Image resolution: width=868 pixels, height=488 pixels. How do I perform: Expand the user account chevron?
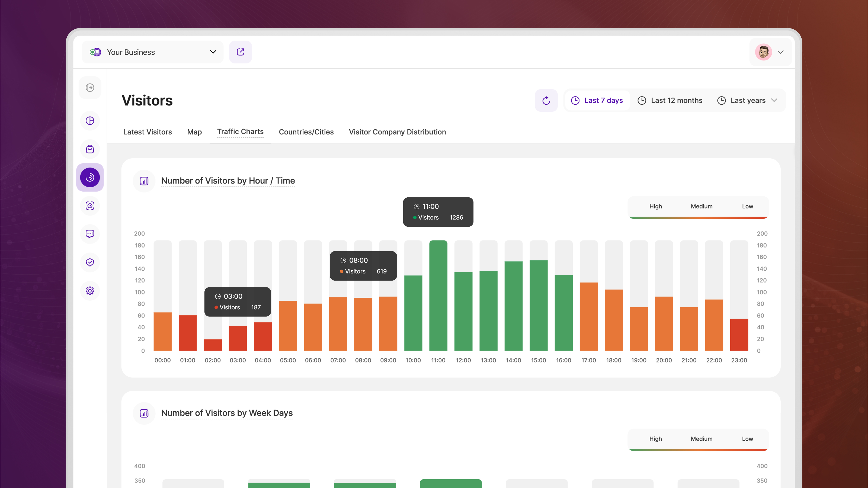click(x=781, y=52)
